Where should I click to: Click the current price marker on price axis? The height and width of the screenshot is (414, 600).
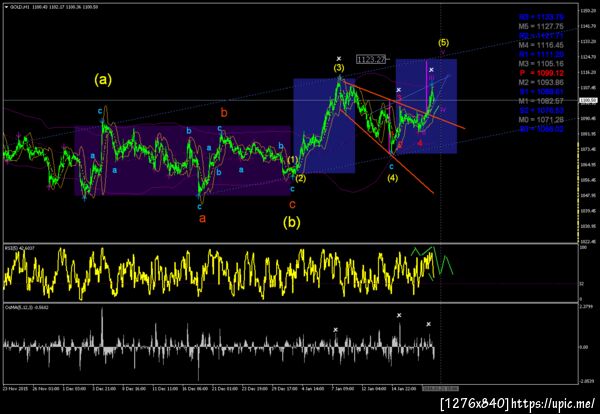click(x=589, y=100)
